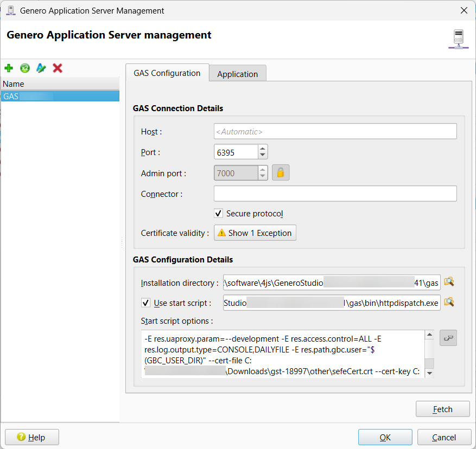
Task: Increment the Port value with the up arrow
Action: click(263, 148)
